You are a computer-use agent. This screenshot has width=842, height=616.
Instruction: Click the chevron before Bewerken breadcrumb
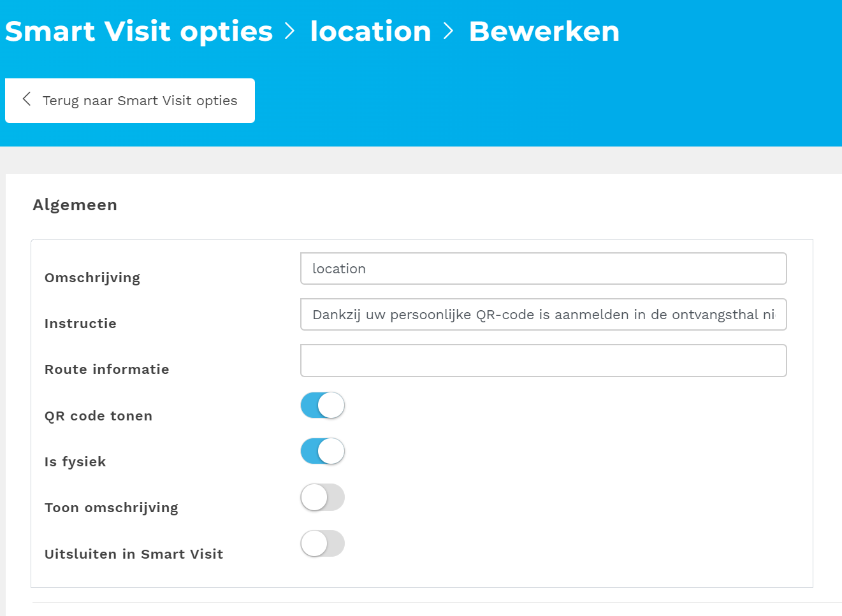tap(449, 31)
